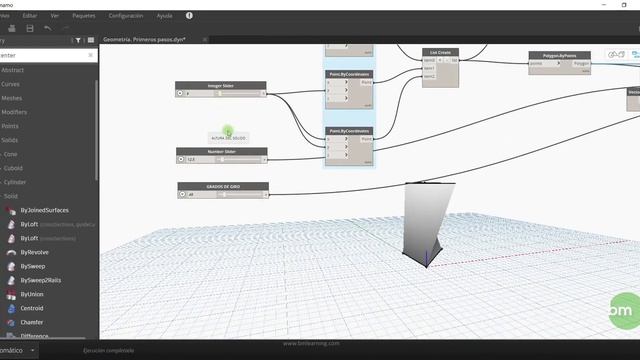640x360 pixels.
Task: Select the ByJoinedSurfaces node icon
Action: pyautogui.click(x=11, y=210)
